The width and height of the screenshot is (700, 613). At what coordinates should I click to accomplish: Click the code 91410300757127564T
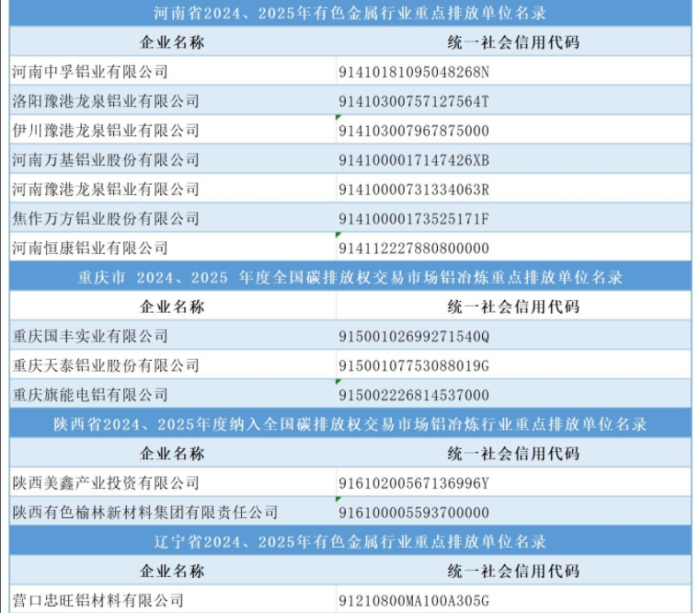pyautogui.click(x=413, y=101)
